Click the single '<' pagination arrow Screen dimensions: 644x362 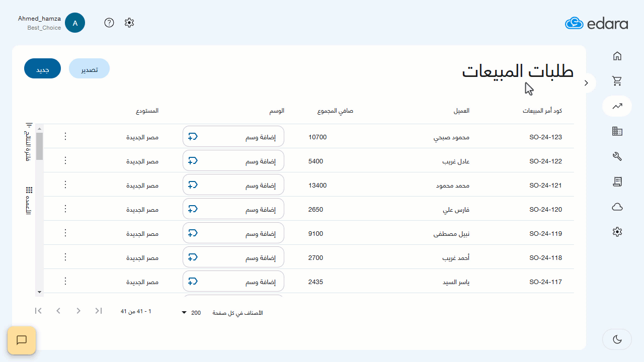[x=58, y=311]
